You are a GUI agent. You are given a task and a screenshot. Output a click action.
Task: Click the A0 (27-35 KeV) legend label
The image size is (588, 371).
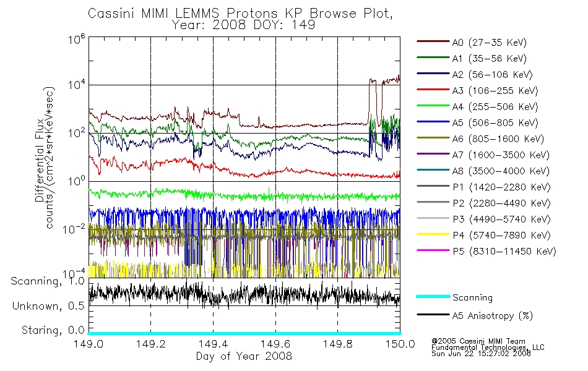489,43
